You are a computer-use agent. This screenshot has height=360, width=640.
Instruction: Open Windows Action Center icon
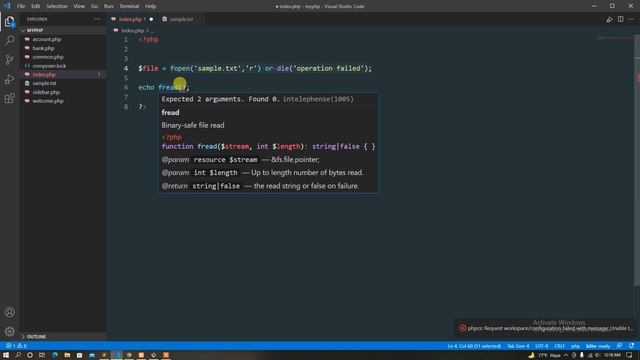click(x=629, y=355)
